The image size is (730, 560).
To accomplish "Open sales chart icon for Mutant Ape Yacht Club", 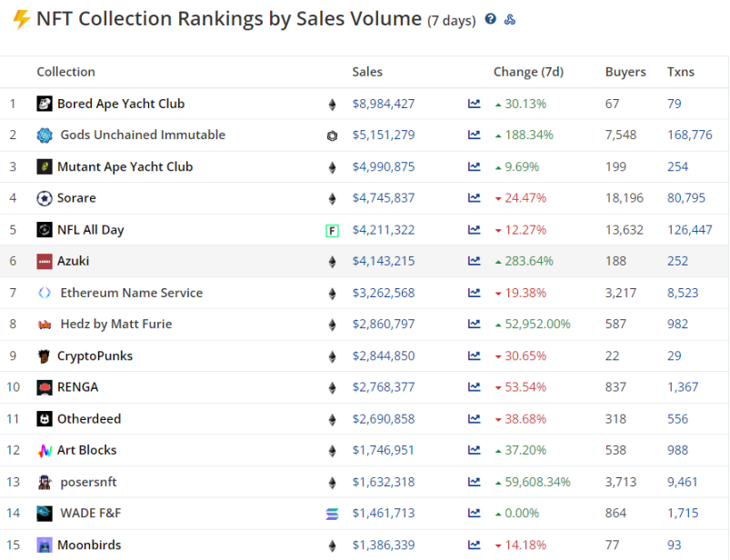I will pos(474,166).
